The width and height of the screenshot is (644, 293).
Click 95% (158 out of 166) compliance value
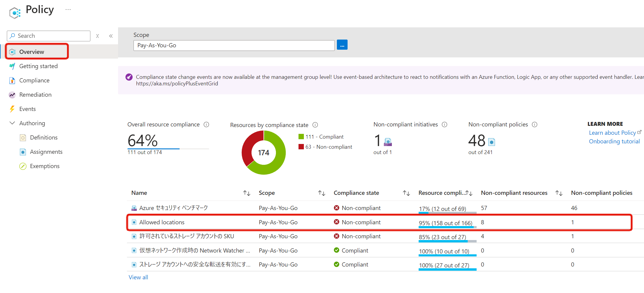(x=445, y=223)
